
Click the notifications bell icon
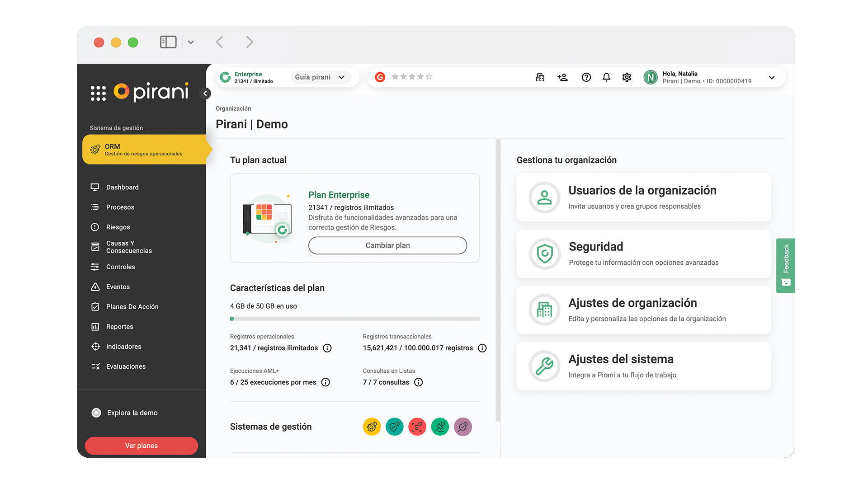tap(606, 77)
